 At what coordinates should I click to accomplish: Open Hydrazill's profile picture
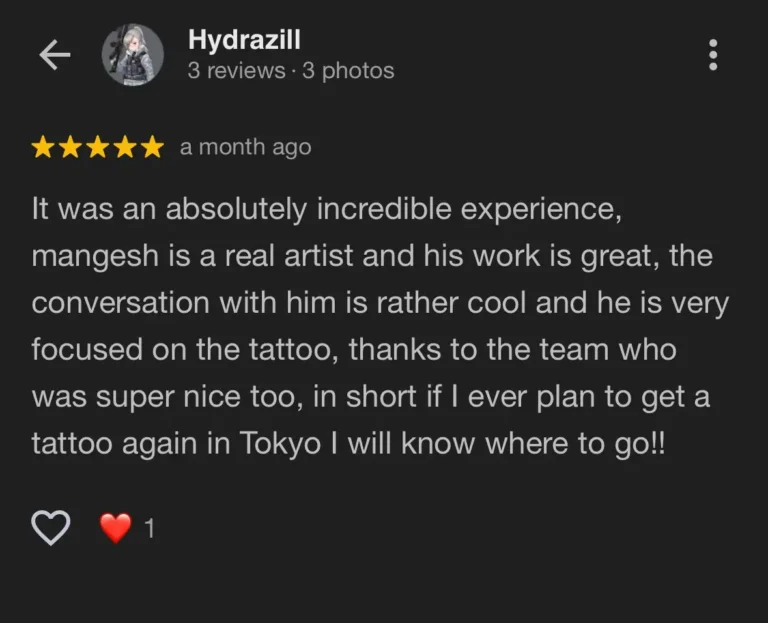(x=133, y=55)
